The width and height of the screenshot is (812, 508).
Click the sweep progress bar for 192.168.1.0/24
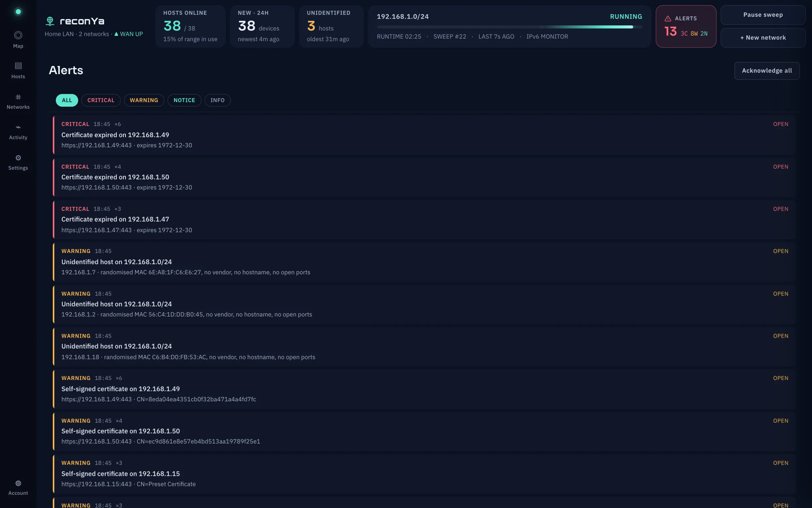pyautogui.click(x=509, y=27)
